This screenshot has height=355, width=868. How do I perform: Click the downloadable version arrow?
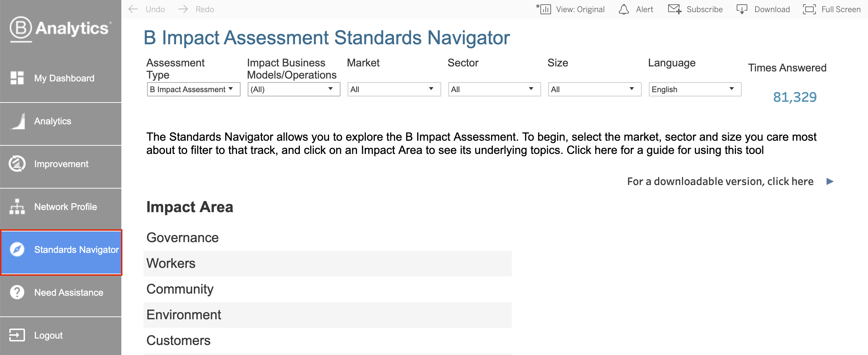[x=830, y=181]
